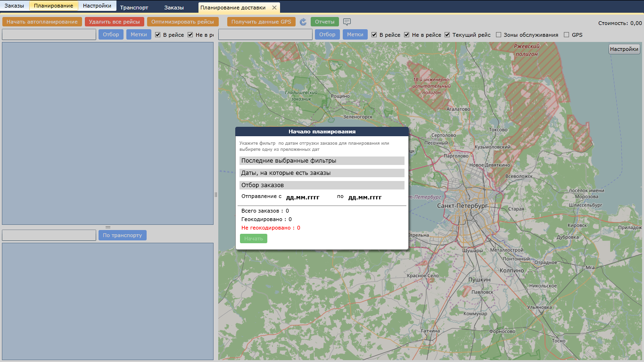Open the Настройки tab in the top bar
Viewport: 644px width, 362px height.
(x=97, y=6)
